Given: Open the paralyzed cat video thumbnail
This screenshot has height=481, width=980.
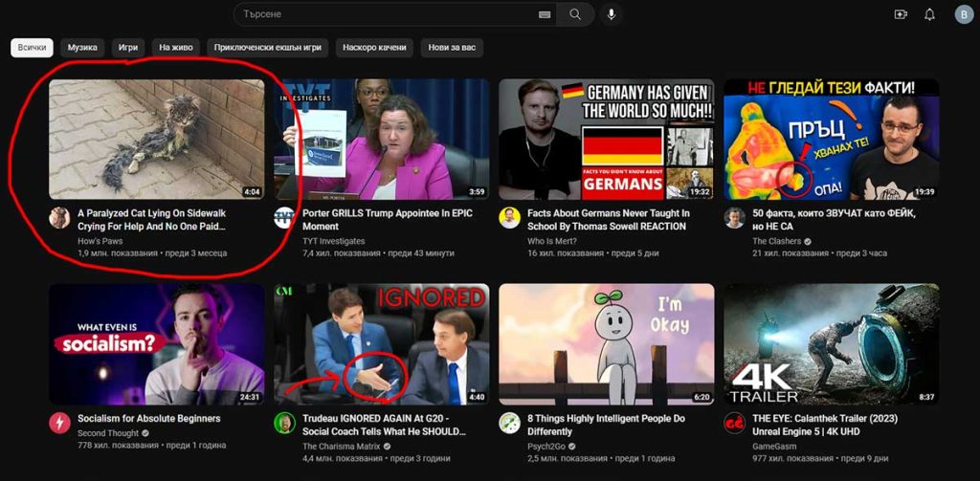Looking at the screenshot, I should click(x=157, y=139).
